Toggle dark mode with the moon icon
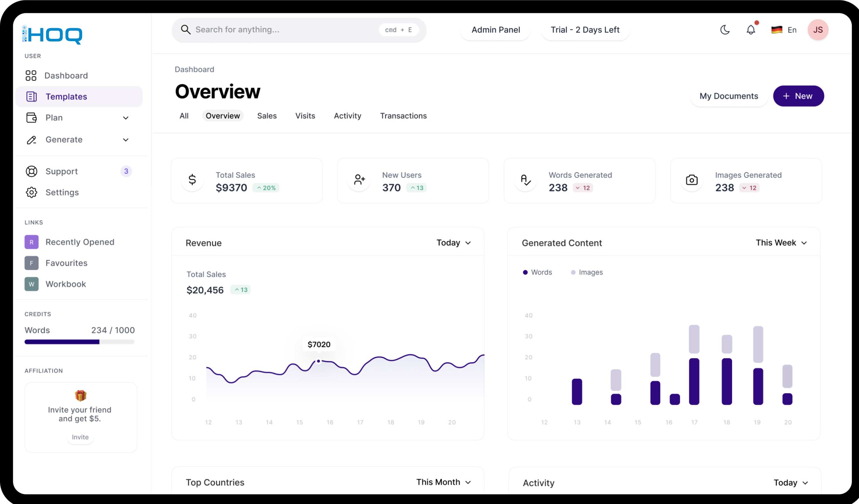859x504 pixels. [725, 30]
